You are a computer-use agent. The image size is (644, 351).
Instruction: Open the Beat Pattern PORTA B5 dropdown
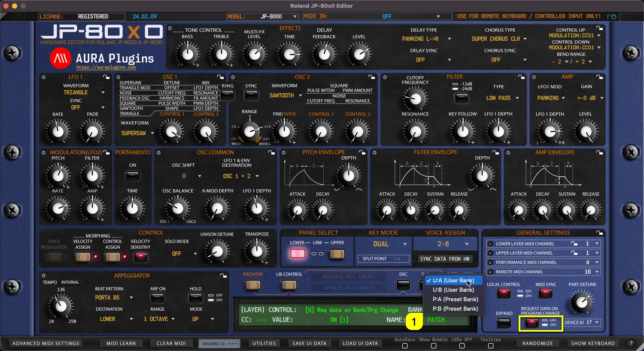[114, 297]
